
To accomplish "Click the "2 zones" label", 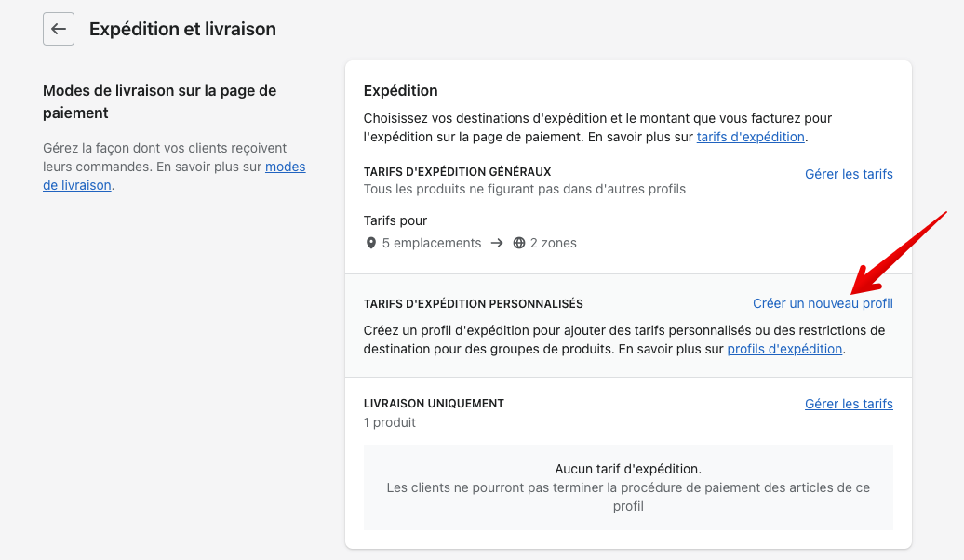I will tap(554, 243).
